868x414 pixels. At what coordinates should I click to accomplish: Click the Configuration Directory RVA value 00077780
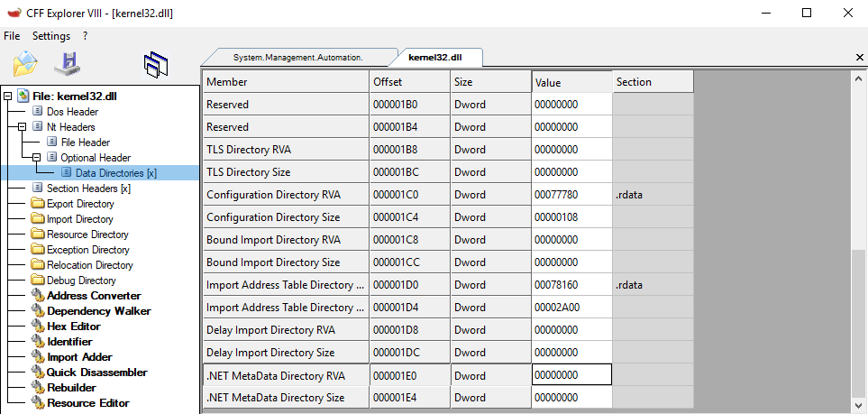coord(571,195)
